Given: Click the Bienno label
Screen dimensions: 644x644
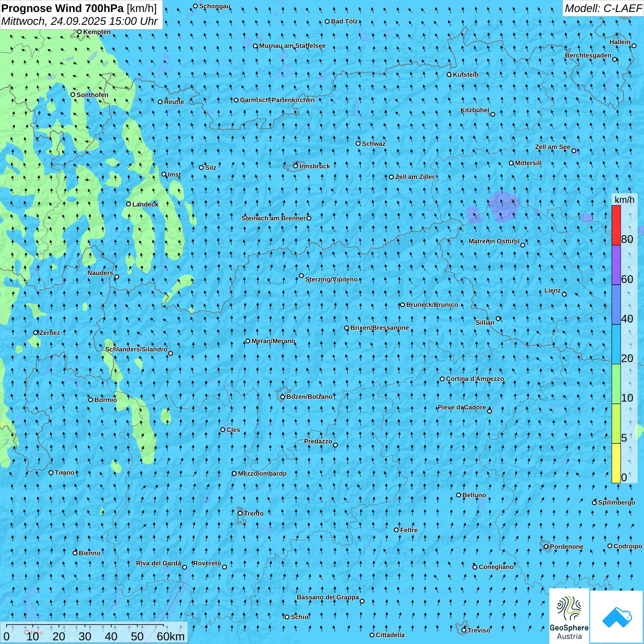Looking at the screenshot, I should pos(89,553).
